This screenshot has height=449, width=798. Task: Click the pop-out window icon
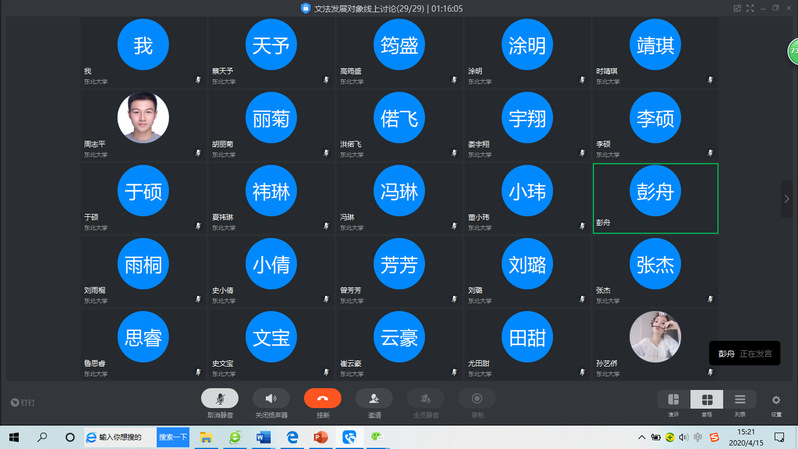pyautogui.click(x=737, y=8)
